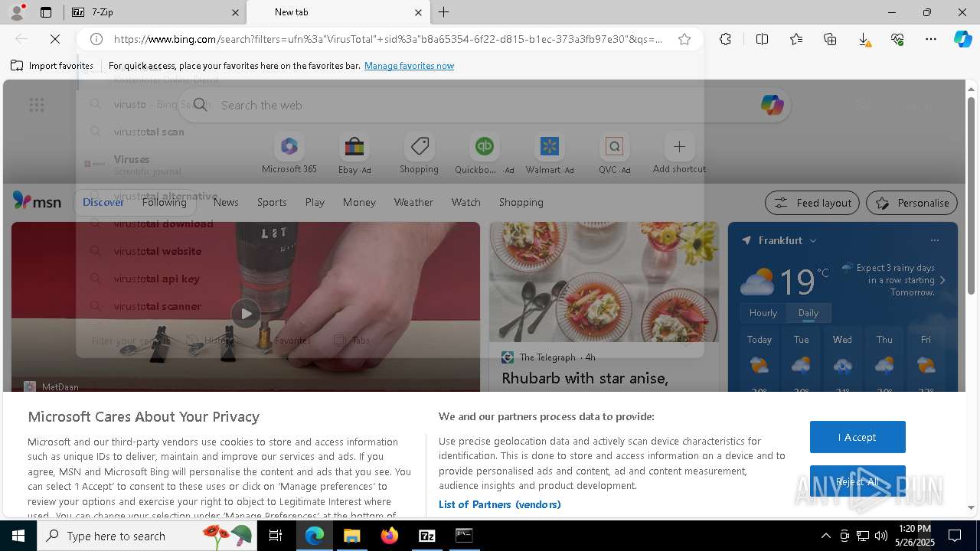This screenshot has width=980, height=551.
Task: Expand rainy days forecast arrow
Action: (x=942, y=280)
